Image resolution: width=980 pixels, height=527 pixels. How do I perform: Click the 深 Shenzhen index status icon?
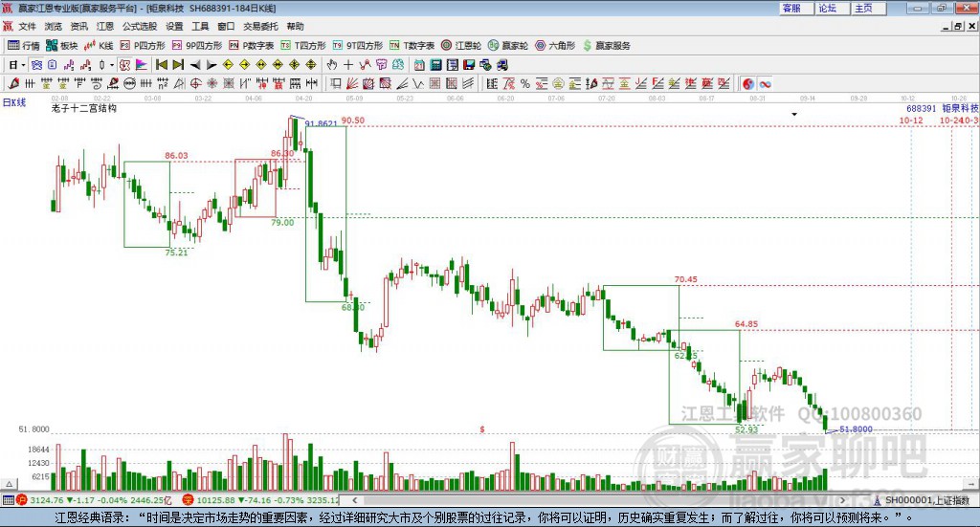[x=188, y=500]
